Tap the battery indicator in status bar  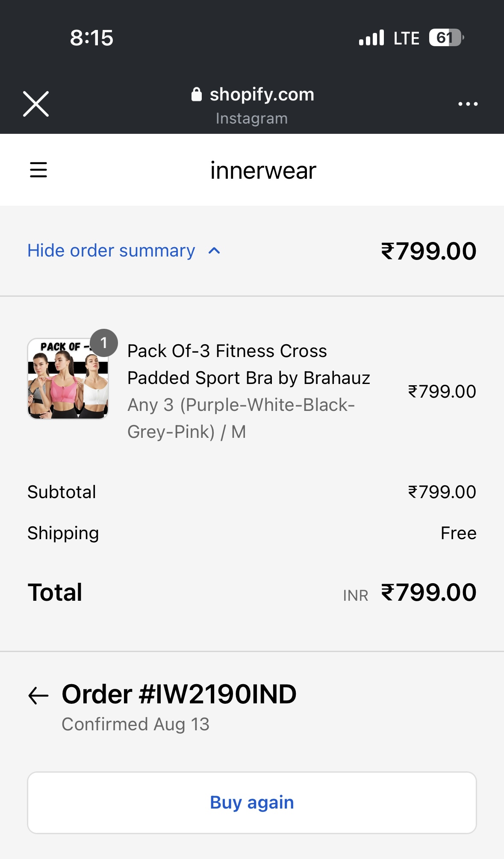pos(446,38)
